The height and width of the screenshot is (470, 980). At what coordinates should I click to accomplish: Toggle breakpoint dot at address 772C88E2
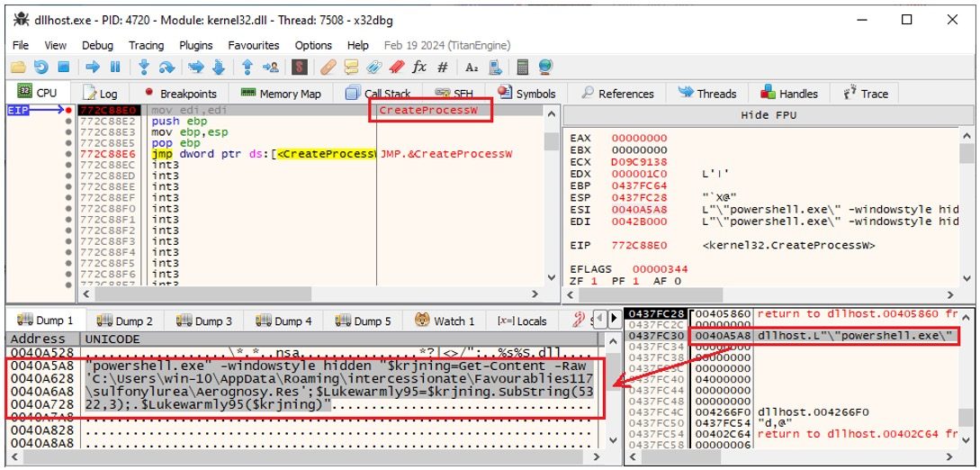(x=69, y=122)
